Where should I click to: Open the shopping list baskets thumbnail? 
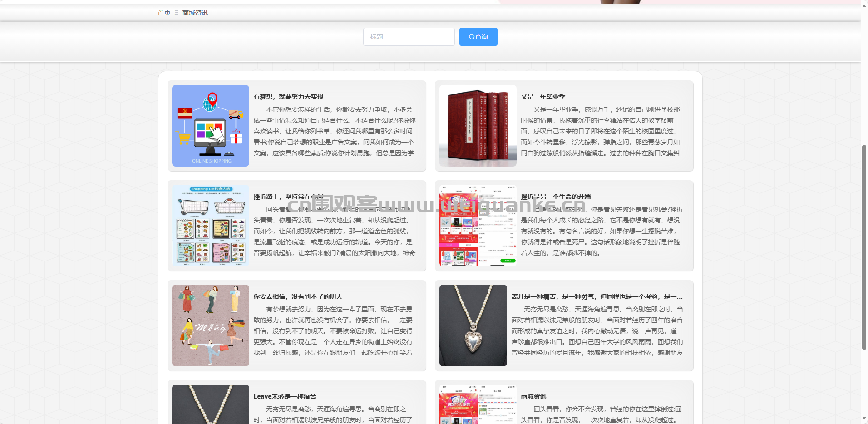click(211, 226)
